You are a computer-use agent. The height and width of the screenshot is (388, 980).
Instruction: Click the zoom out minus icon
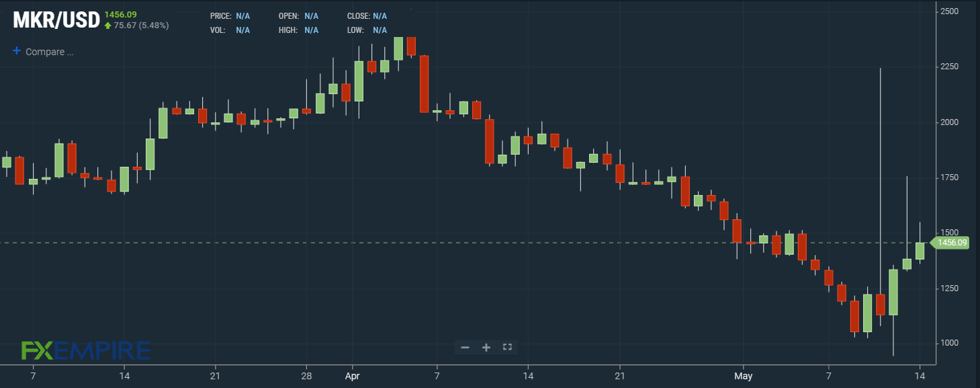click(x=465, y=348)
